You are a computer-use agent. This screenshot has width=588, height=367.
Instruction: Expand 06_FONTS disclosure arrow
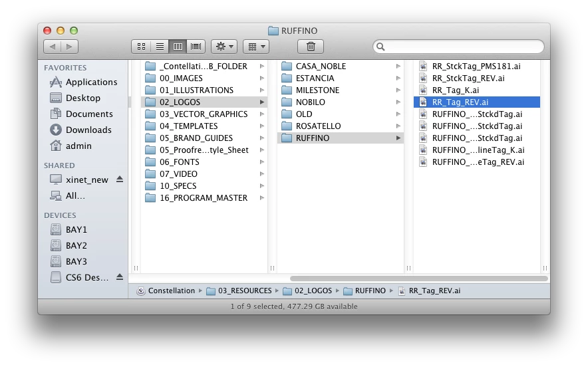tap(262, 162)
